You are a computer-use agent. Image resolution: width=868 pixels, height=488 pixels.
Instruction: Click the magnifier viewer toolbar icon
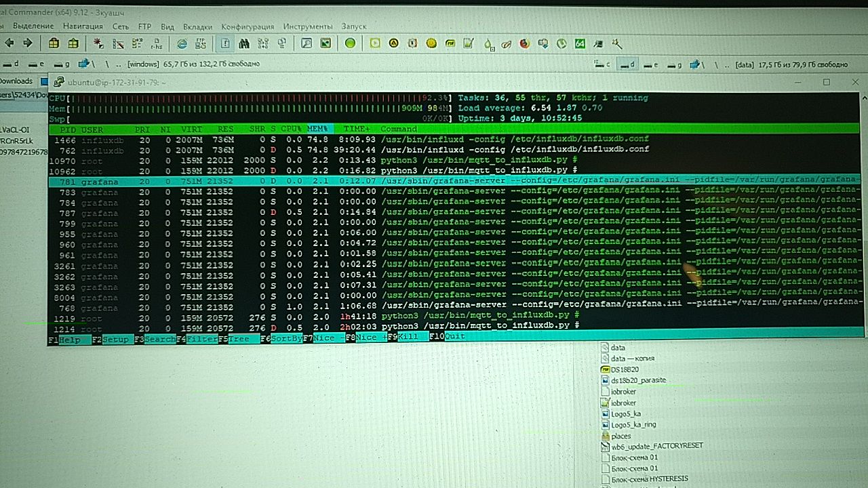coord(306,43)
